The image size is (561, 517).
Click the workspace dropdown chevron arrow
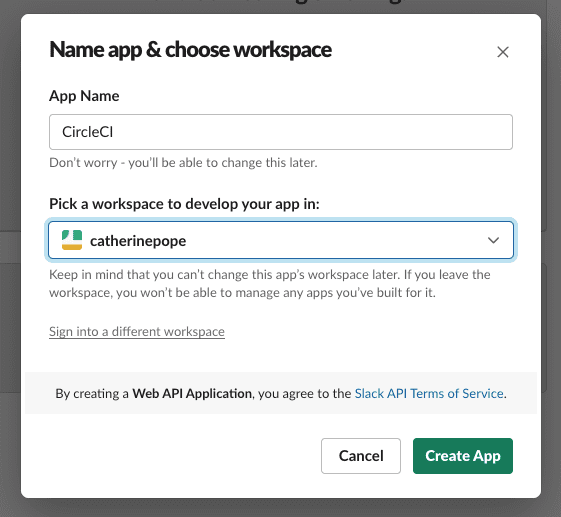coord(493,240)
